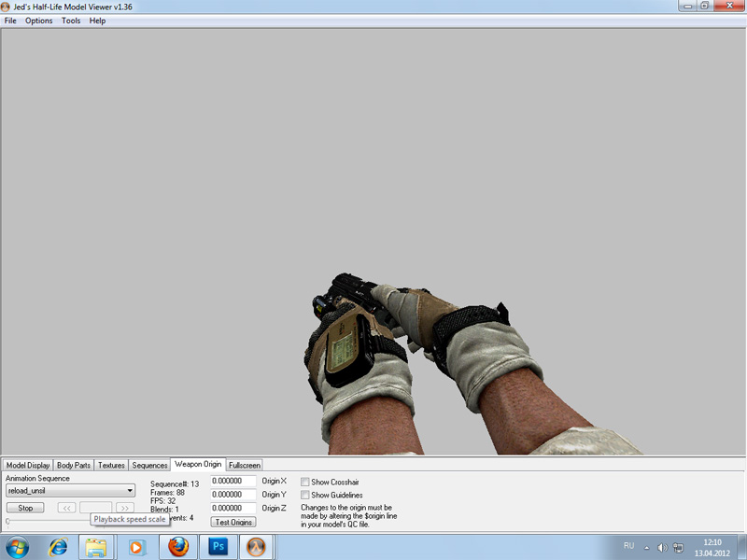Open the Windows Start menu orb

point(18,546)
